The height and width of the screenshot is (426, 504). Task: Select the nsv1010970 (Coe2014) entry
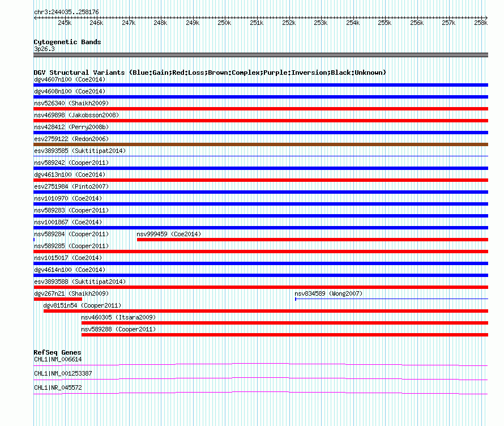coord(68,198)
